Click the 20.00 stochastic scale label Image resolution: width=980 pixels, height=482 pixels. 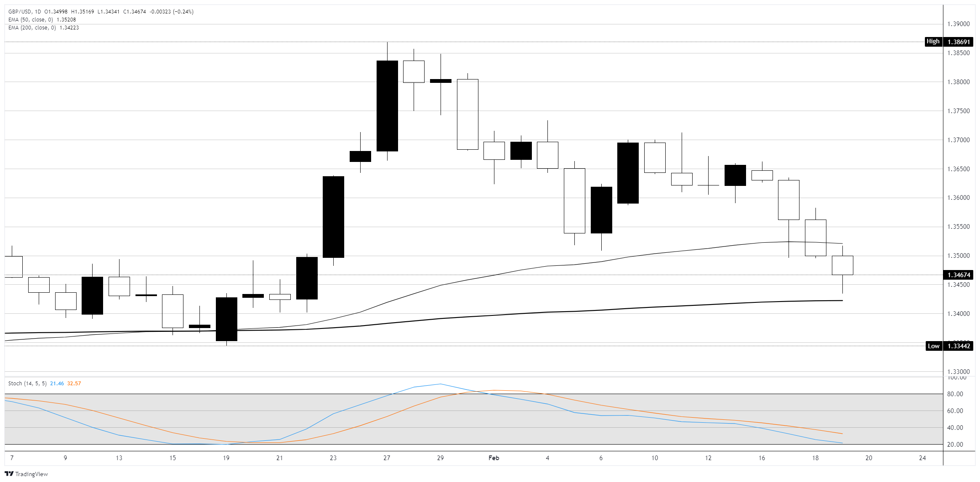click(955, 445)
